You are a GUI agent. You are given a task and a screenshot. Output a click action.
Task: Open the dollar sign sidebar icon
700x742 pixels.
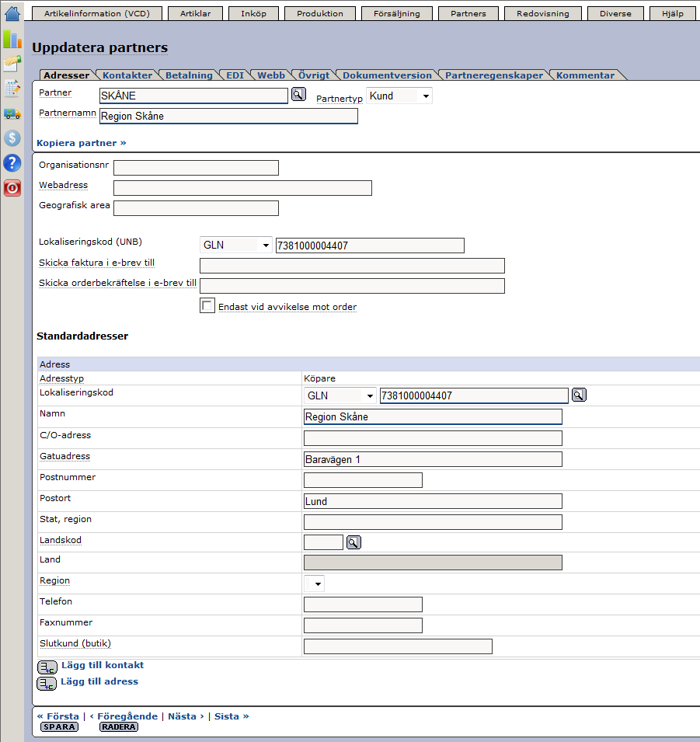pos(12,138)
